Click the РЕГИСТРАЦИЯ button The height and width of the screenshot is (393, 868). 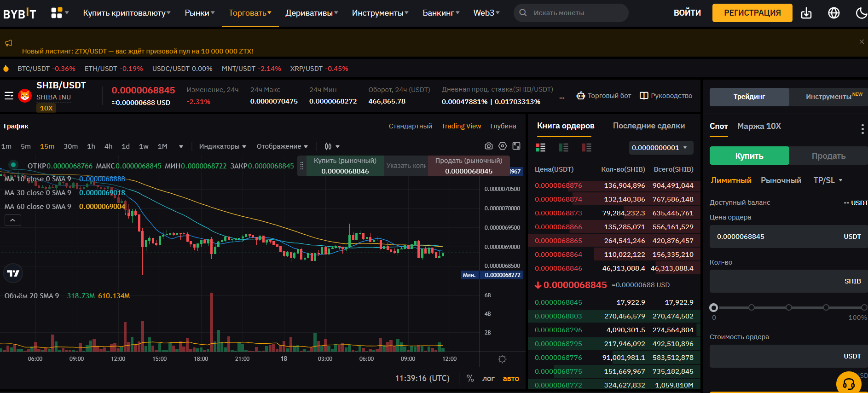pos(752,13)
